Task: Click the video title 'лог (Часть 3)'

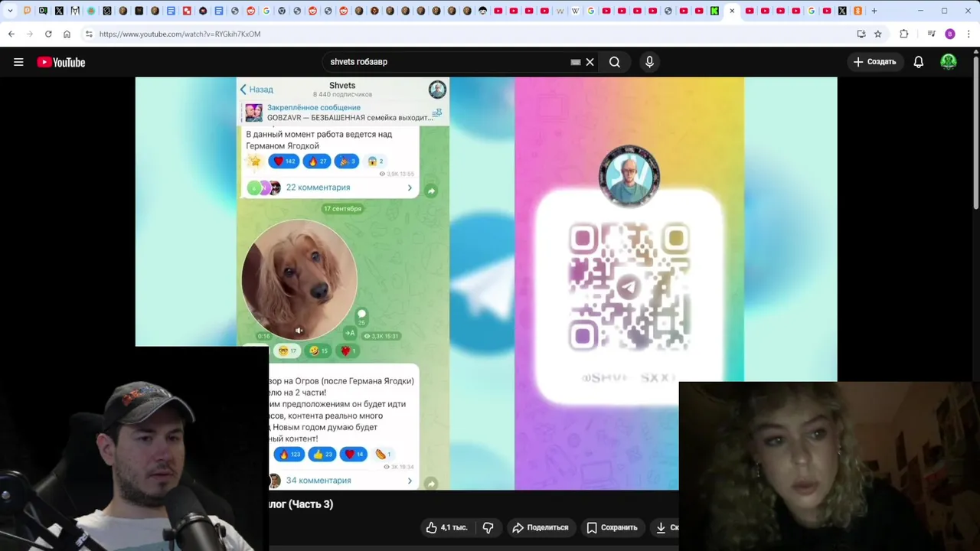Action: click(x=301, y=504)
